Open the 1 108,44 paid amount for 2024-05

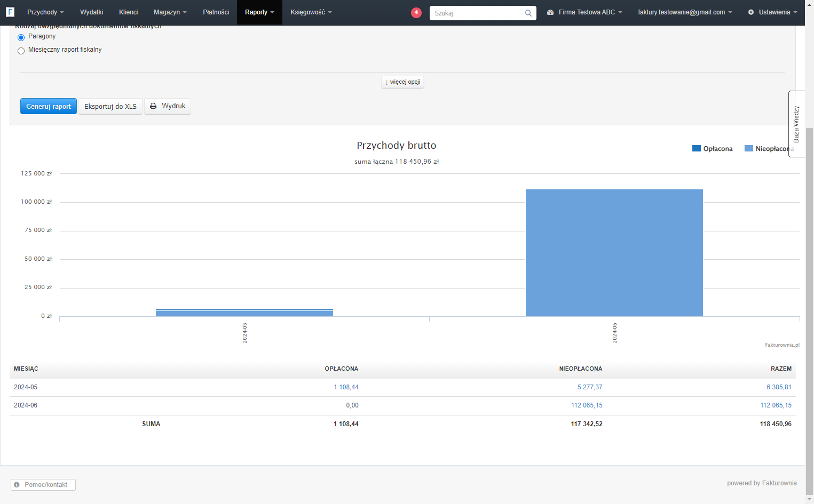pyautogui.click(x=346, y=387)
